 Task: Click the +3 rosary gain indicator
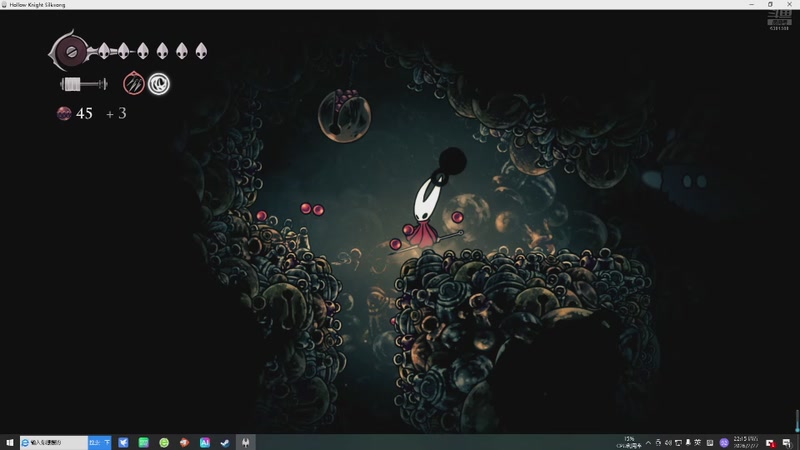(116, 113)
